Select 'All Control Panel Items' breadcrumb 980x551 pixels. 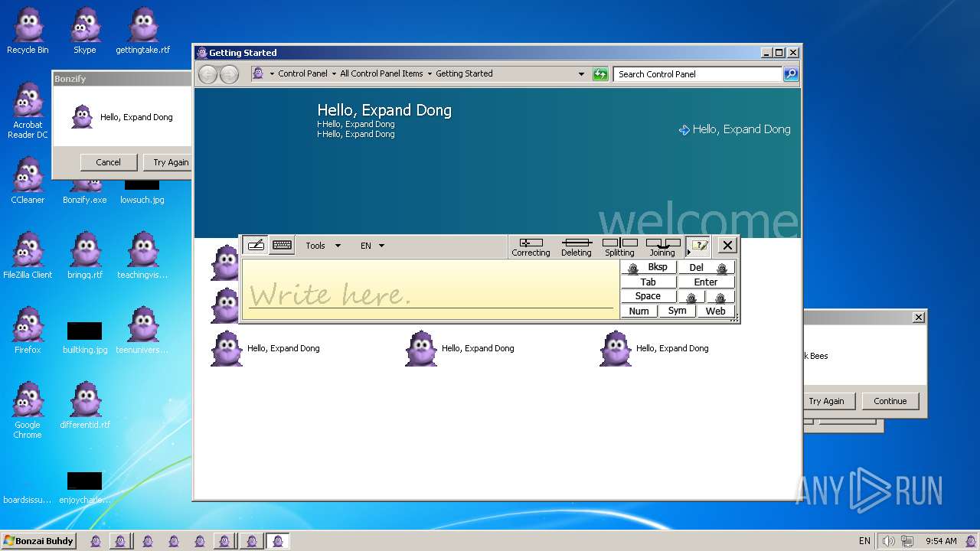[x=381, y=74]
